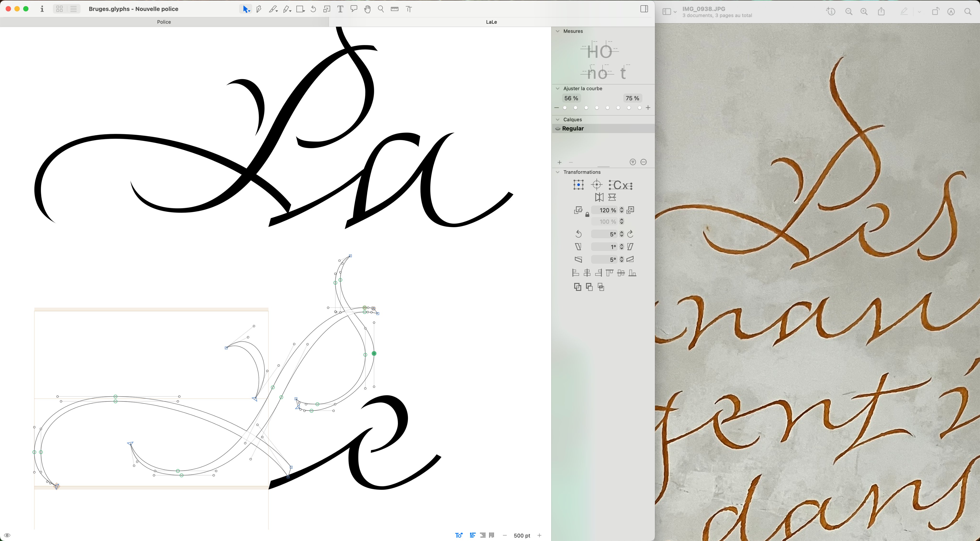This screenshot has height=541, width=980.
Task: Collapse the Ajuster la courbe section
Action: pos(558,88)
